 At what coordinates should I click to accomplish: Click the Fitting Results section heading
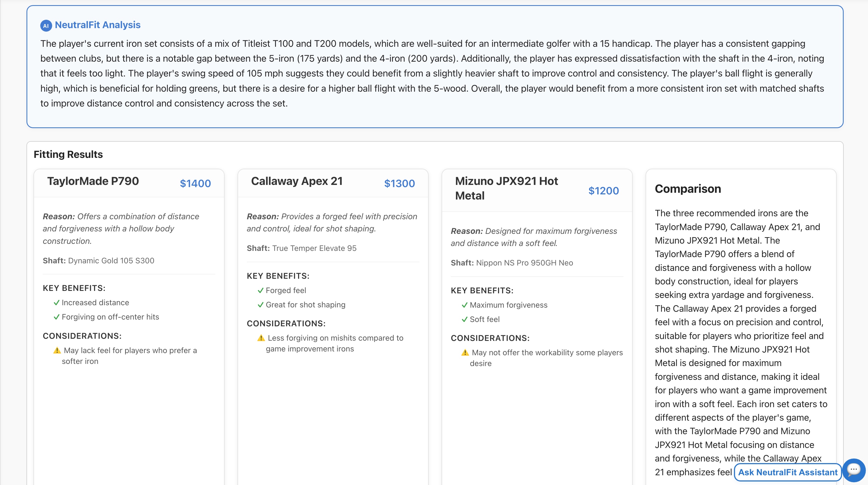(x=68, y=154)
